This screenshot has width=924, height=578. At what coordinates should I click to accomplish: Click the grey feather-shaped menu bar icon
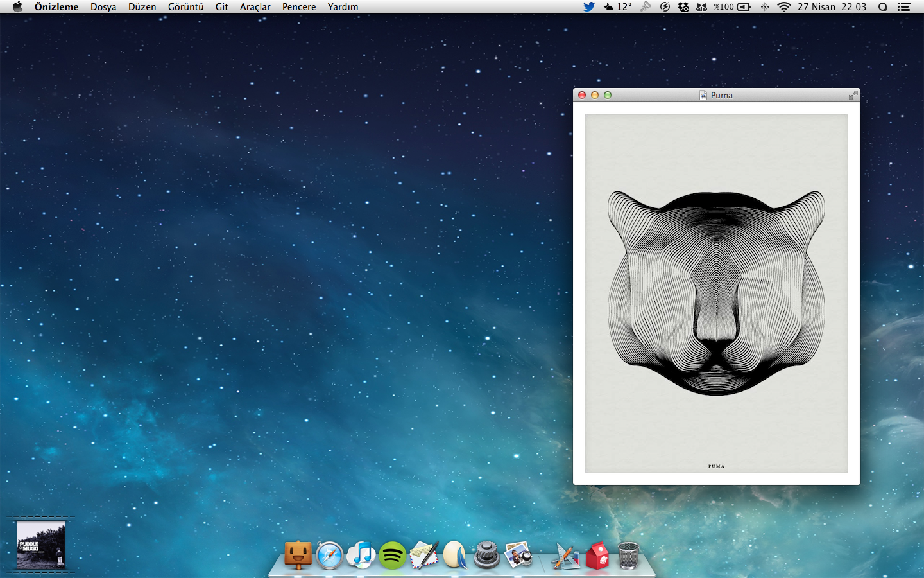point(646,7)
